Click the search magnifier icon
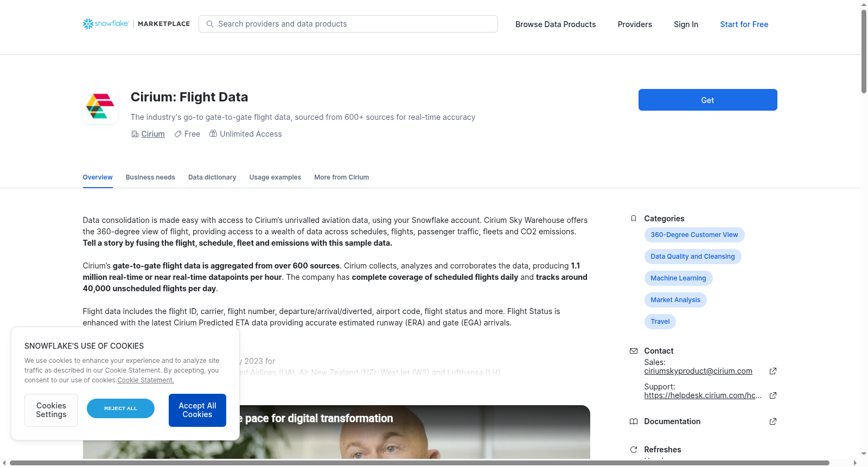The height and width of the screenshot is (467, 868). tap(210, 24)
